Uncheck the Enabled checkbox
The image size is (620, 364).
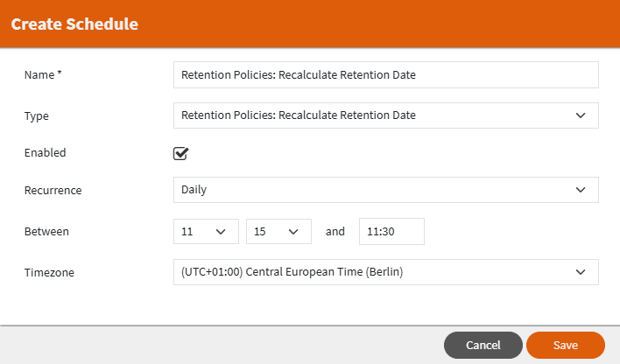pyautogui.click(x=181, y=153)
